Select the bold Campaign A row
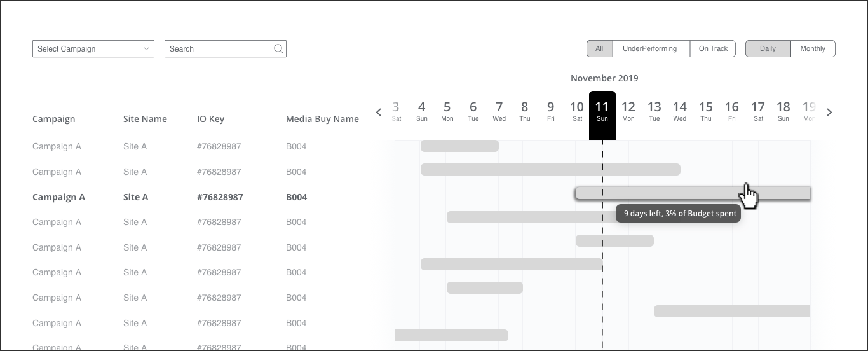The width and height of the screenshot is (868, 351). 58,197
